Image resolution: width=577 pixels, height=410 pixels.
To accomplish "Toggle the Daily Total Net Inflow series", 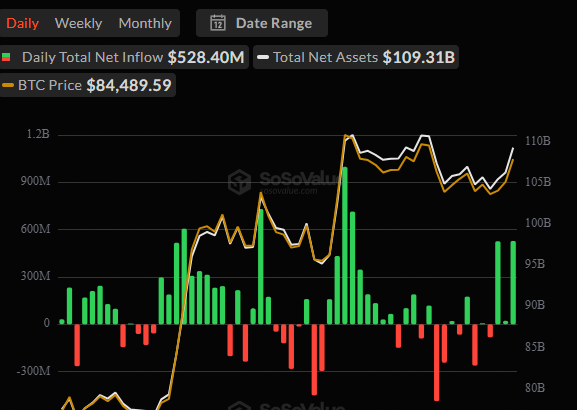I will pyautogui.click(x=124, y=57).
